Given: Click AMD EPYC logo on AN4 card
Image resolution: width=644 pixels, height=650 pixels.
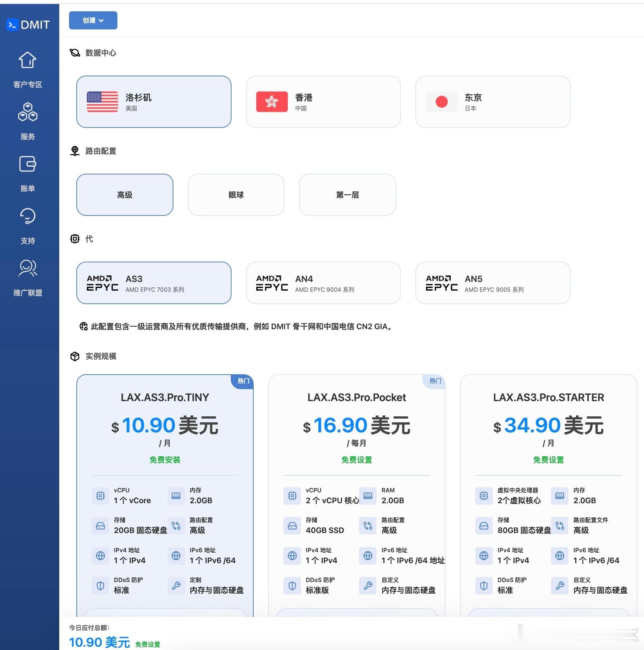Looking at the screenshot, I should pos(272,283).
